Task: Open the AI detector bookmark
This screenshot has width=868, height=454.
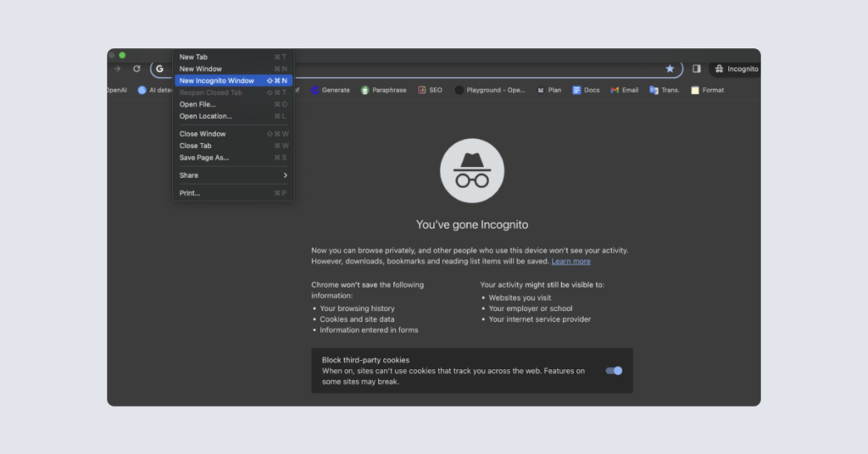Action: pos(155,90)
